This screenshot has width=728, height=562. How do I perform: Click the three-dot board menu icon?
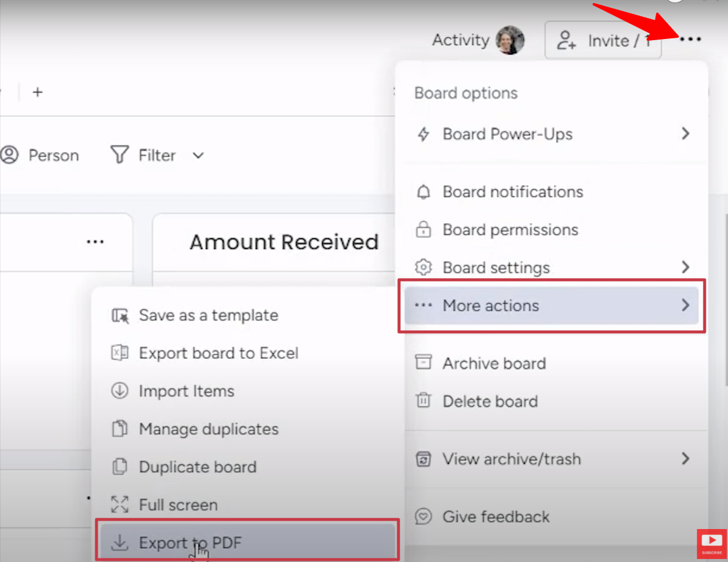pyautogui.click(x=690, y=40)
